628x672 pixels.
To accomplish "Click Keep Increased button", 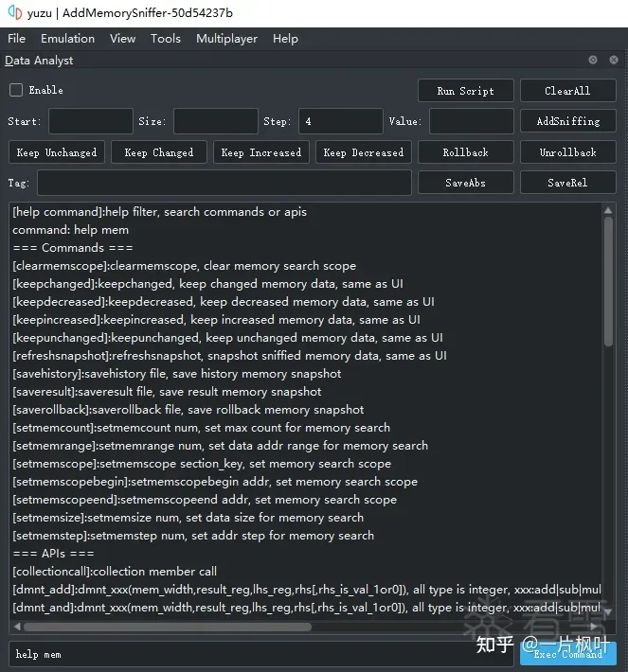I will point(261,152).
